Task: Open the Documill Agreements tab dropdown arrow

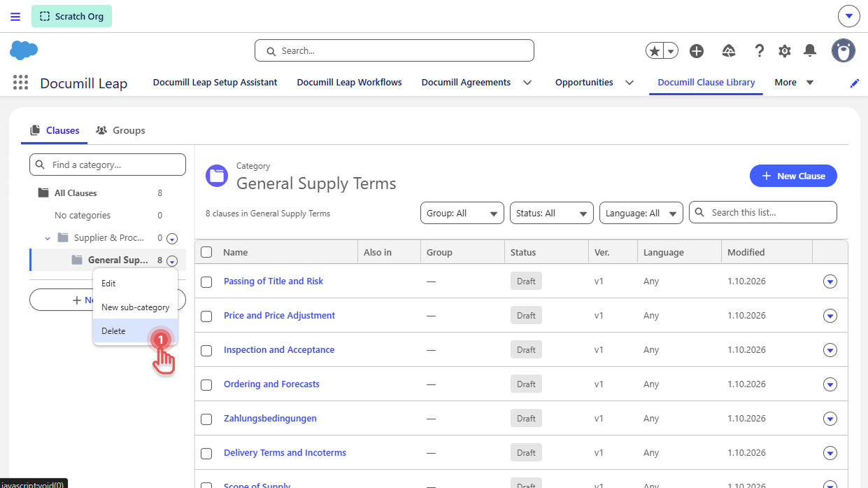Action: 527,83
